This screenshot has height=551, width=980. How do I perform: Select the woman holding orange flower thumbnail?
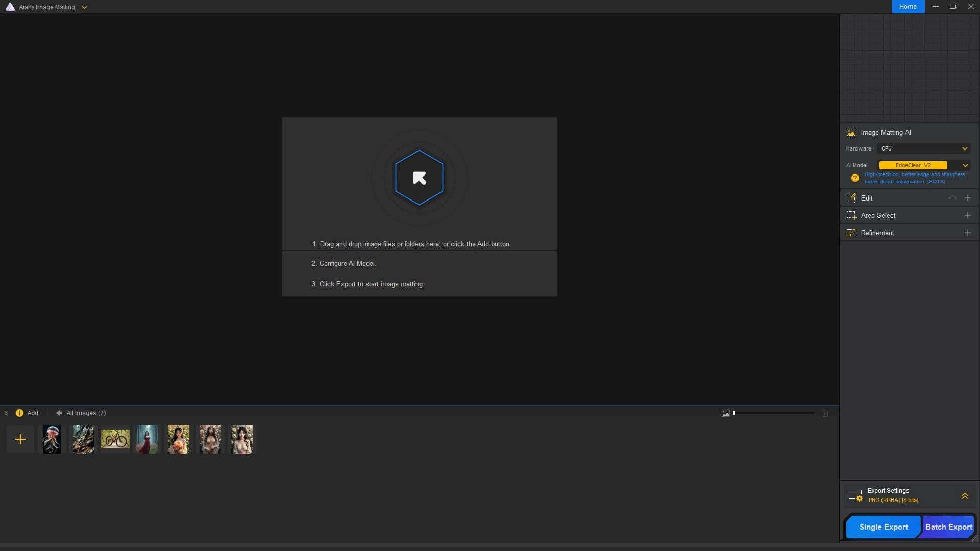(179, 439)
